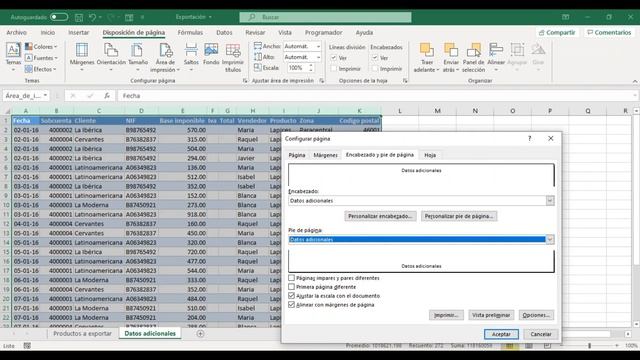The width and height of the screenshot is (640, 360).
Task: Toggle the Autoguardado switch
Action: point(59,17)
